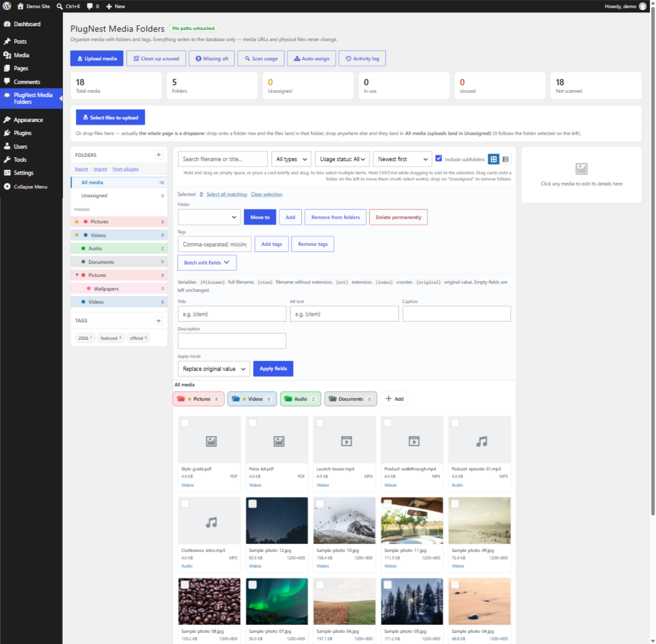Open the All types dropdown
The height and width of the screenshot is (644, 656).
(x=291, y=159)
